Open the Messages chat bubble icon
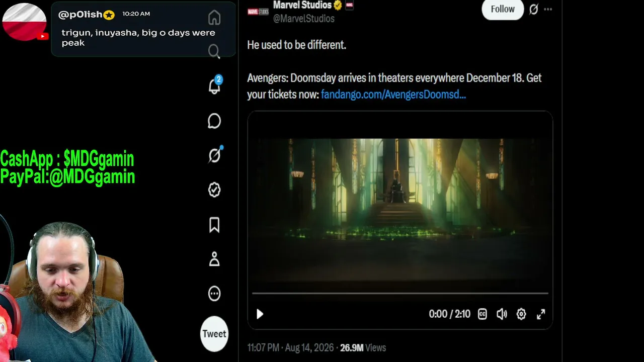 pyautogui.click(x=214, y=121)
